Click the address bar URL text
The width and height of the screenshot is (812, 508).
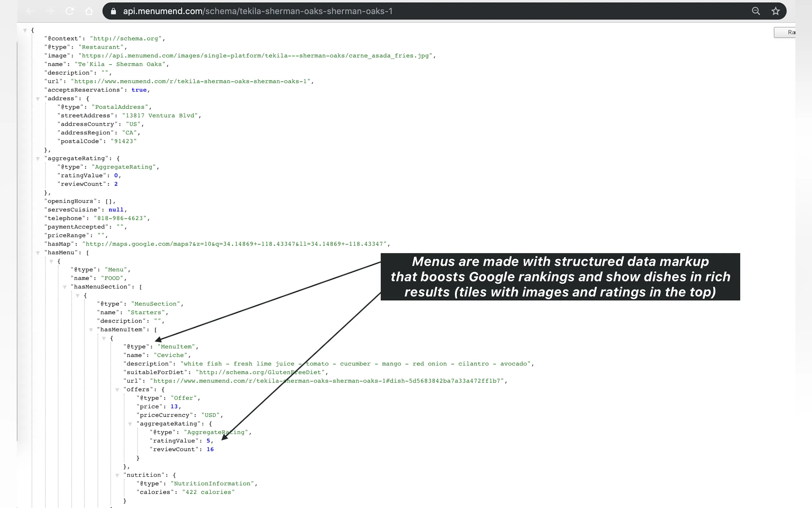[257, 11]
